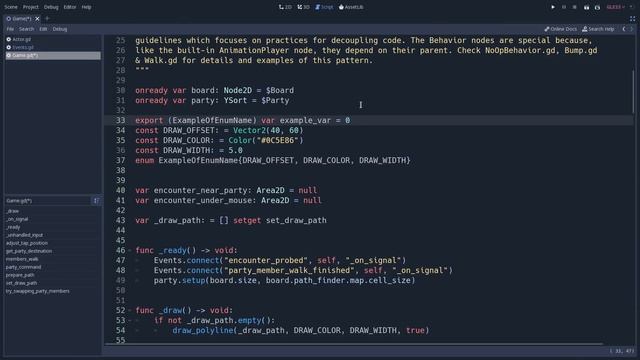
Task: Click the Color("#0C5E86") value
Action: (x=266, y=140)
